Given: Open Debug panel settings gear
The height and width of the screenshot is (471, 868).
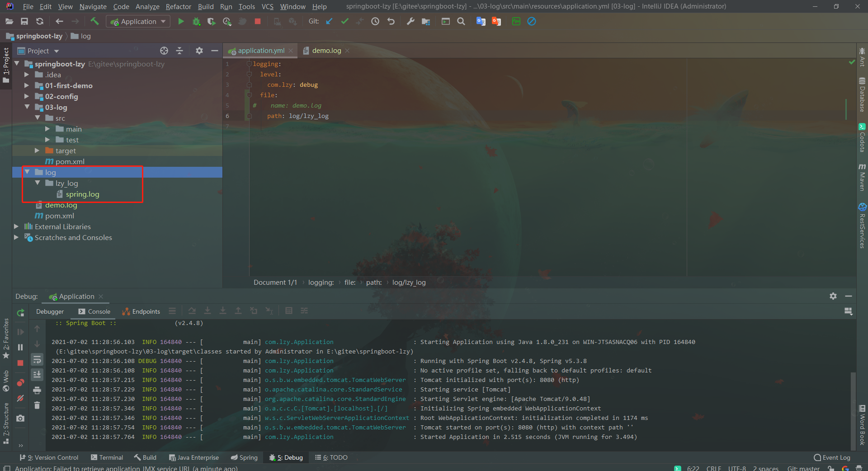Looking at the screenshot, I should pyautogui.click(x=833, y=296).
